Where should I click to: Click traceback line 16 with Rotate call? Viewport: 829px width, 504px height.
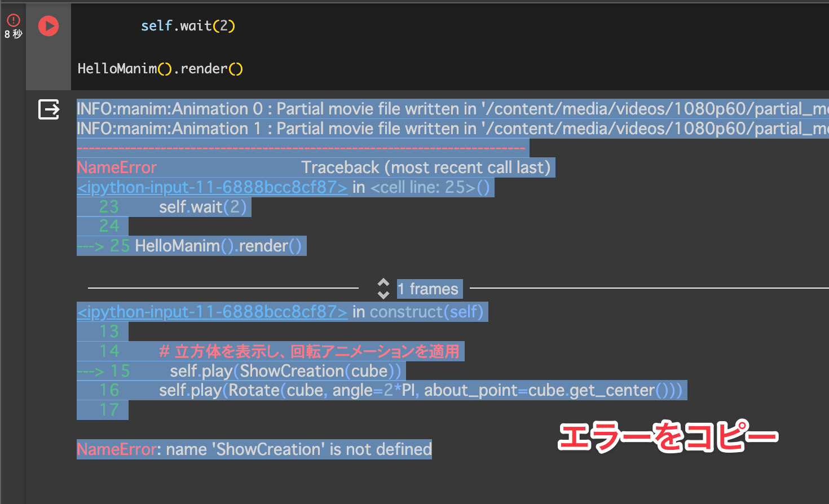tap(420, 390)
